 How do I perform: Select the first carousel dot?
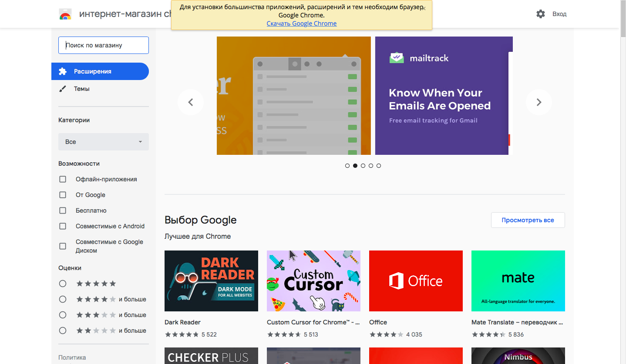click(x=347, y=166)
